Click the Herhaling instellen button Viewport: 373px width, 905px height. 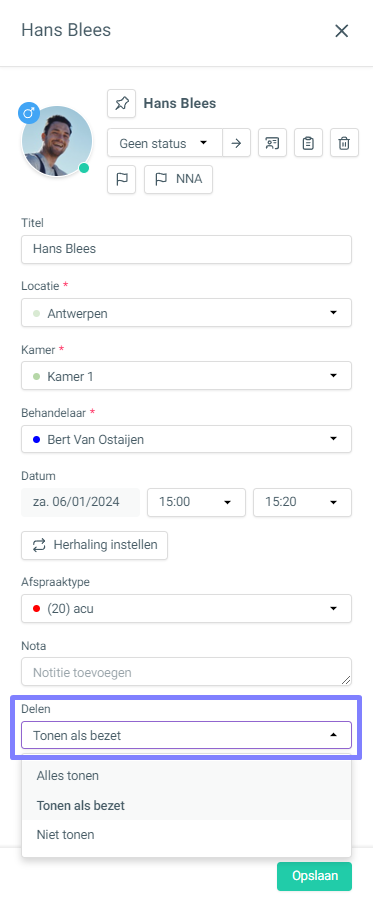(95, 545)
